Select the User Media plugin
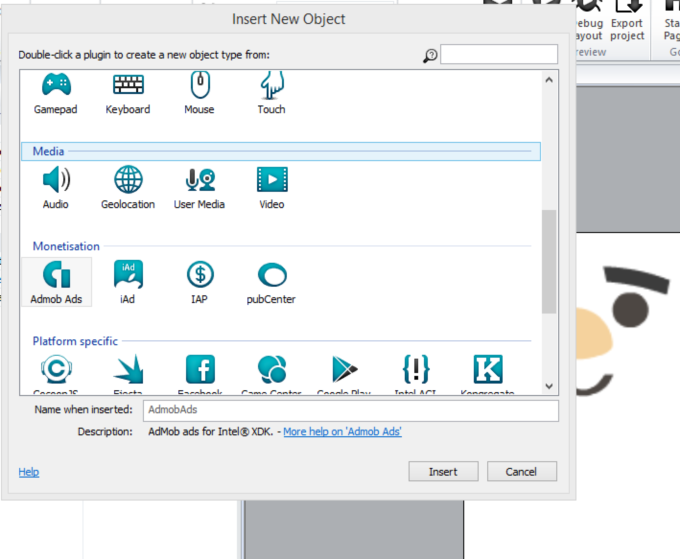The height and width of the screenshot is (559, 680). pos(200,179)
